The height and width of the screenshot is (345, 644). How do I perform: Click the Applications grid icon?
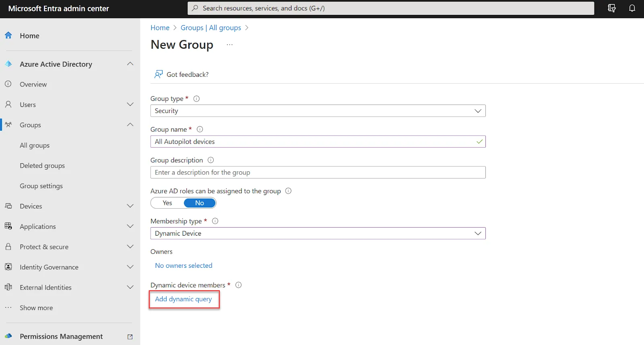click(x=8, y=226)
